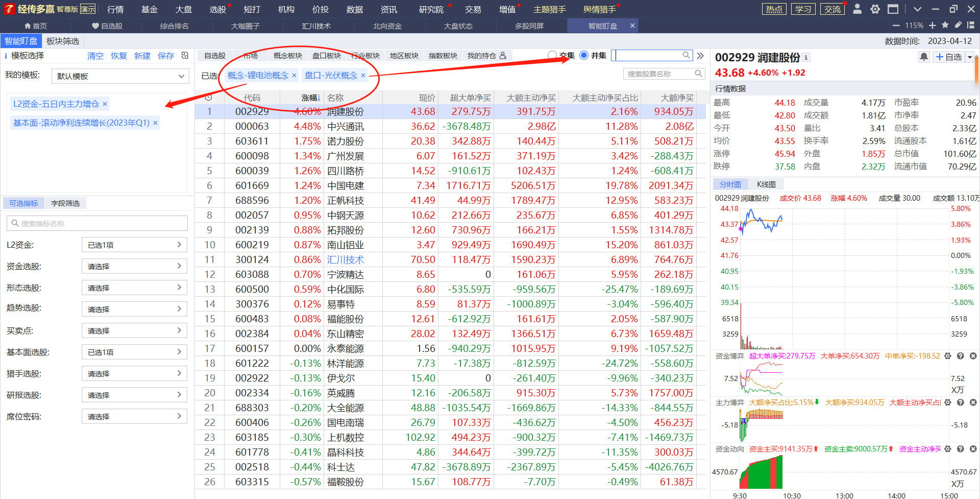980x499 pixels.
Task: Open the 板块筛选 tab
Action: click(63, 41)
